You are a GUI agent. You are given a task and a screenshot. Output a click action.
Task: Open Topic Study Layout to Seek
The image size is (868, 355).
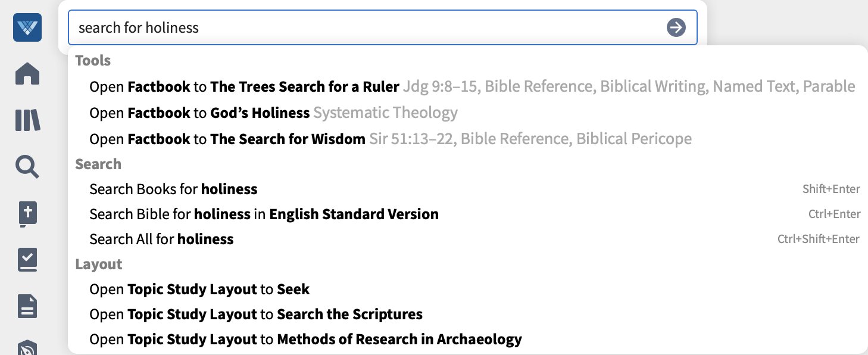point(467,289)
